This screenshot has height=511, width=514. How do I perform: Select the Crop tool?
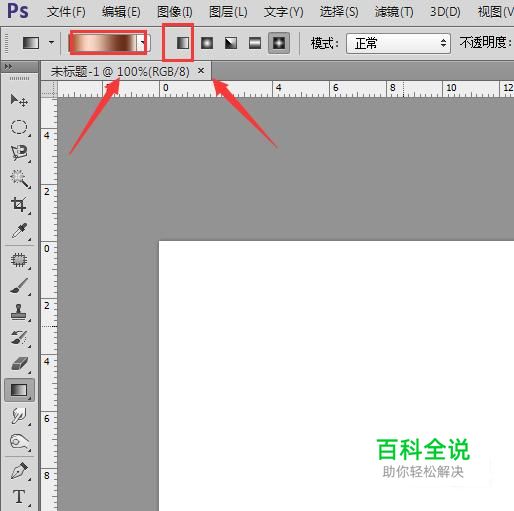(19, 205)
